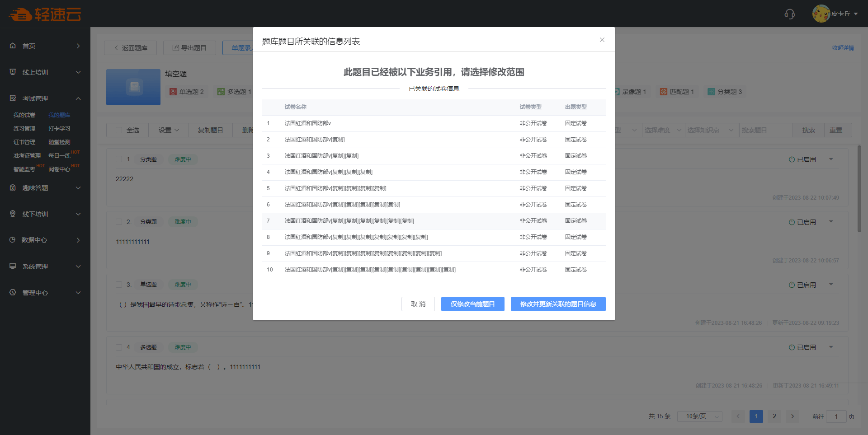868x435 pixels.
Task: Click the 轻速云 logo
Action: (45, 14)
